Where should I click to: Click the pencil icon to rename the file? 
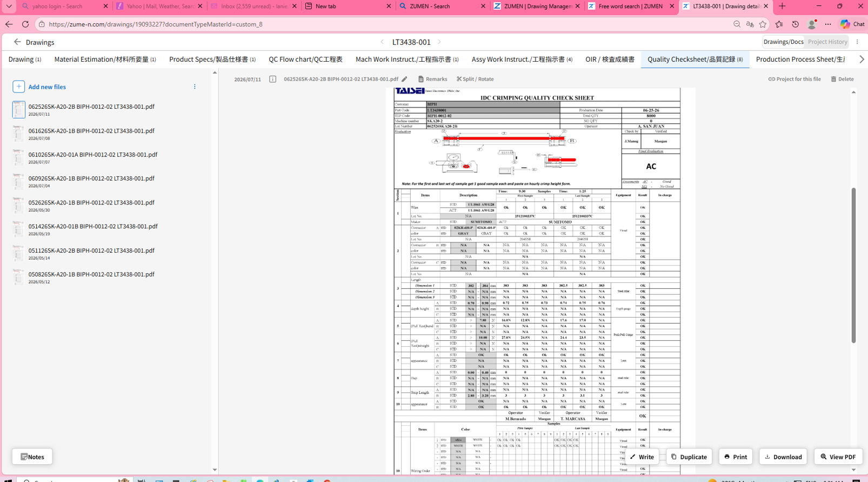[404, 80]
